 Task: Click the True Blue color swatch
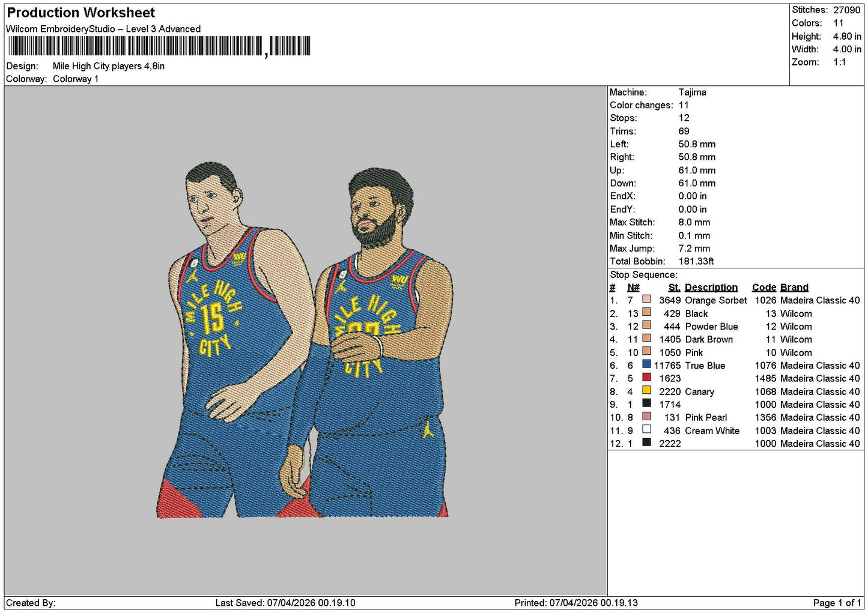(x=646, y=364)
